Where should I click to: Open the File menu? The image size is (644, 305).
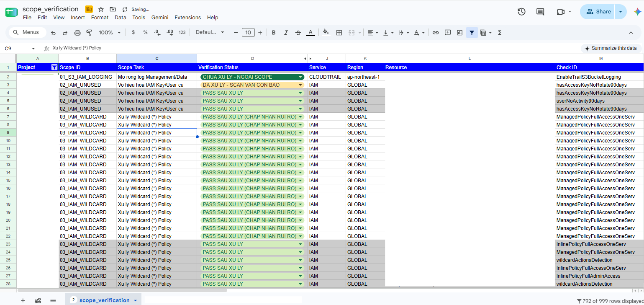click(27, 18)
